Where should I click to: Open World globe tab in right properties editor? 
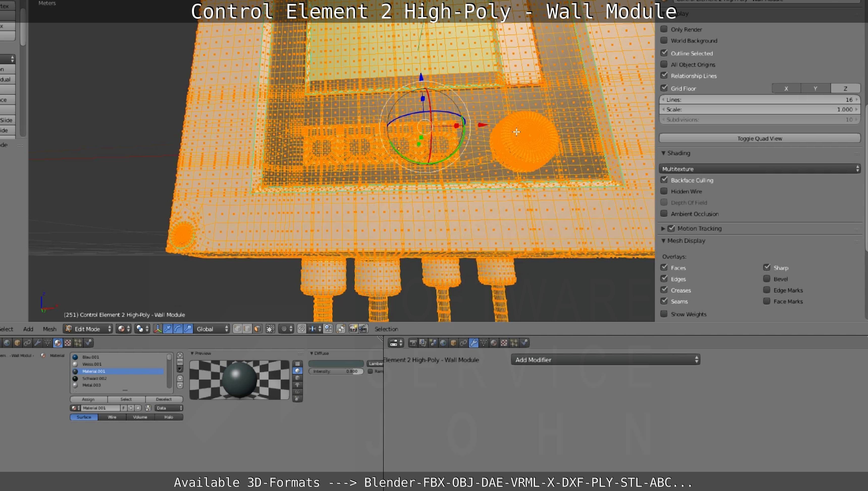coord(443,343)
